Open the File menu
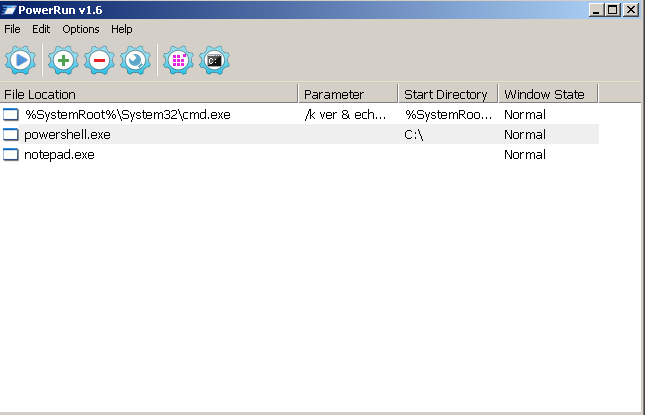 (x=12, y=30)
